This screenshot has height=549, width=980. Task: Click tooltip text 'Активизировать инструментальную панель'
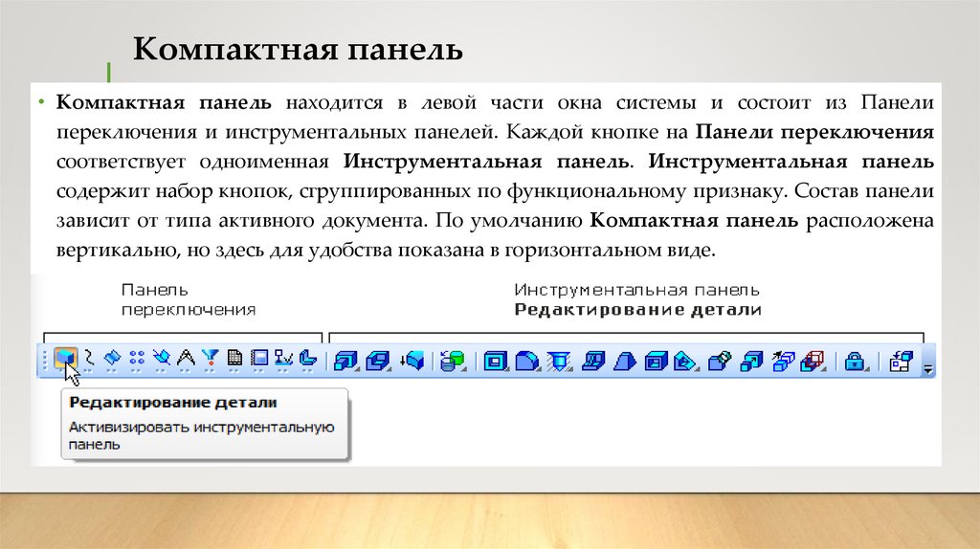click(201, 436)
